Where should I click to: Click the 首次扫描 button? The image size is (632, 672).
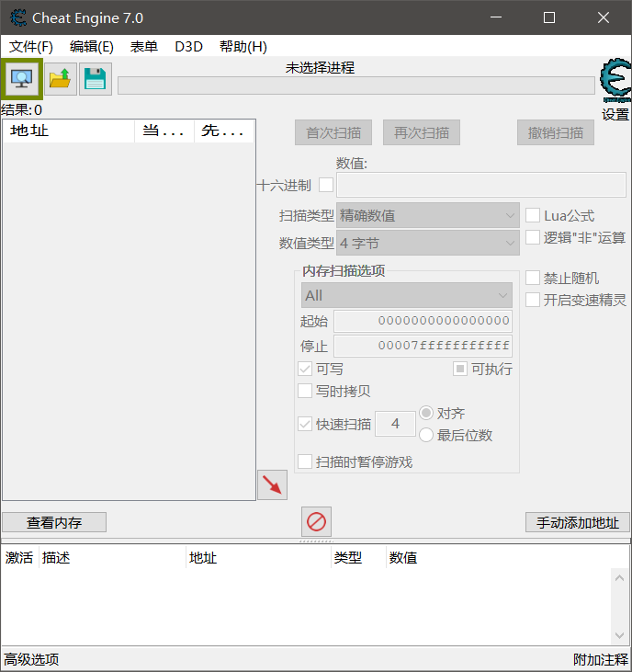pos(333,132)
